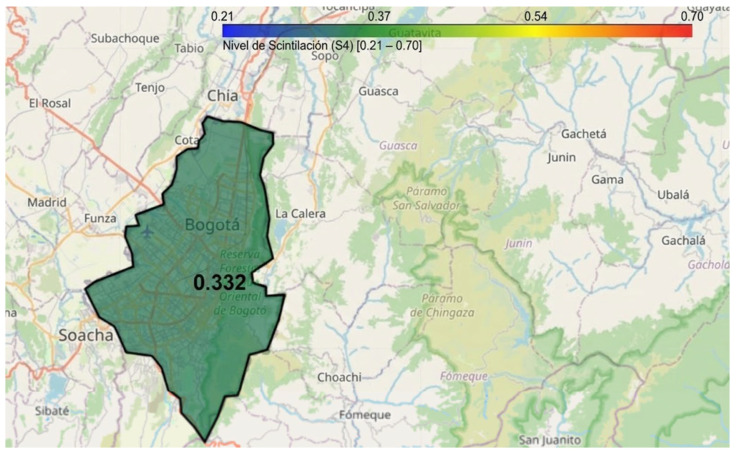Click the 0.21 legend tick value
The width and height of the screenshot is (738, 455).
(x=222, y=16)
